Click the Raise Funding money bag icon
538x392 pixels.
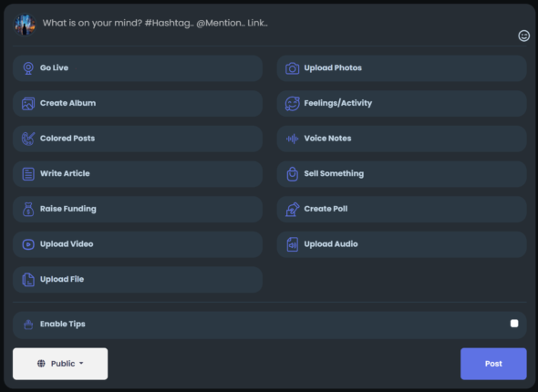[x=28, y=209]
